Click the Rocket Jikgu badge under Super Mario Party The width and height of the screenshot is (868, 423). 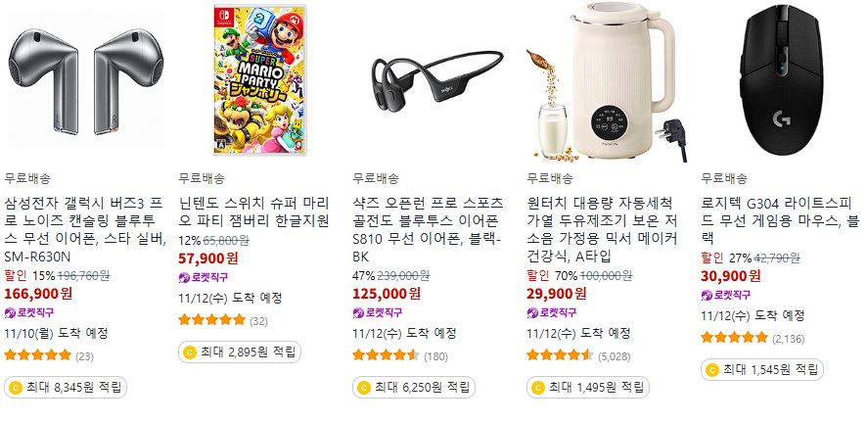pyautogui.click(x=204, y=277)
